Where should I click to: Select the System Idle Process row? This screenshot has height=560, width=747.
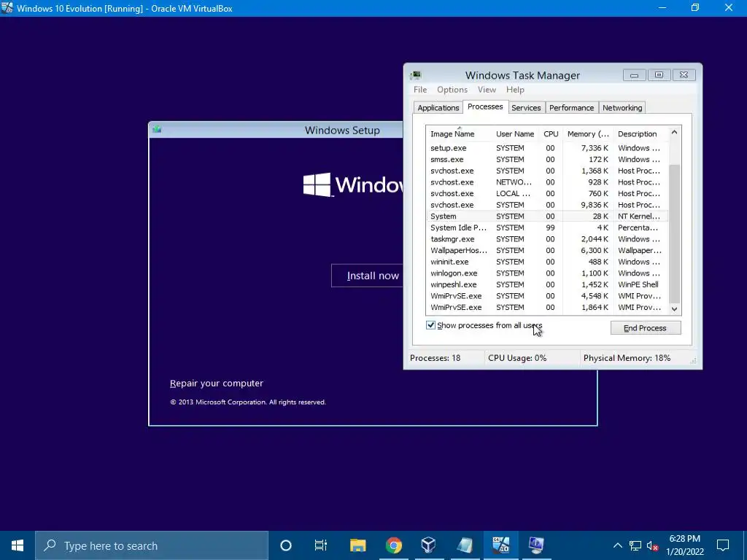547,227
